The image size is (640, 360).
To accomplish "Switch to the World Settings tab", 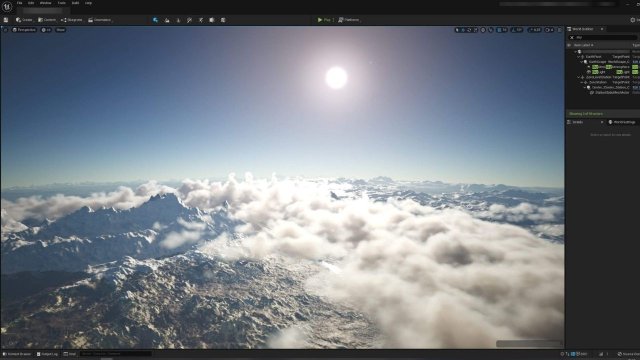I will point(622,122).
